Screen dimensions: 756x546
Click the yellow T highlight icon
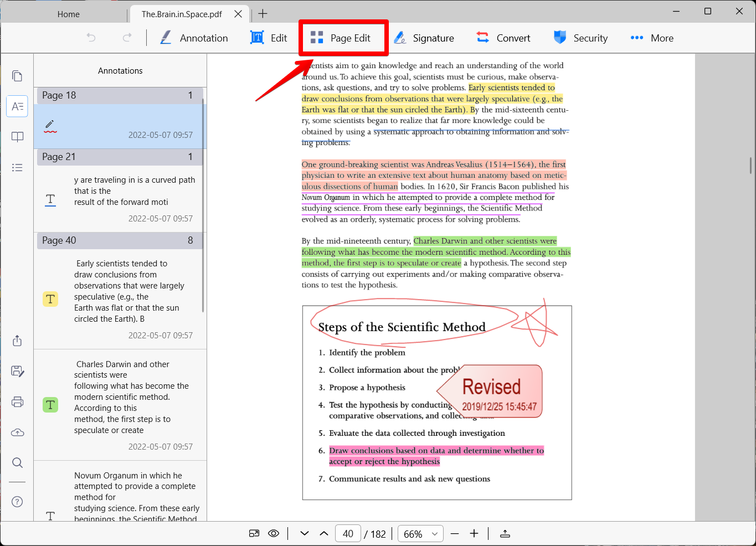click(x=50, y=299)
